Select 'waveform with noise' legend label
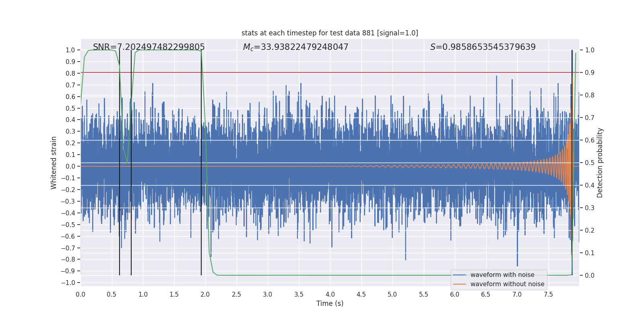644x322 pixels. [x=502, y=275]
